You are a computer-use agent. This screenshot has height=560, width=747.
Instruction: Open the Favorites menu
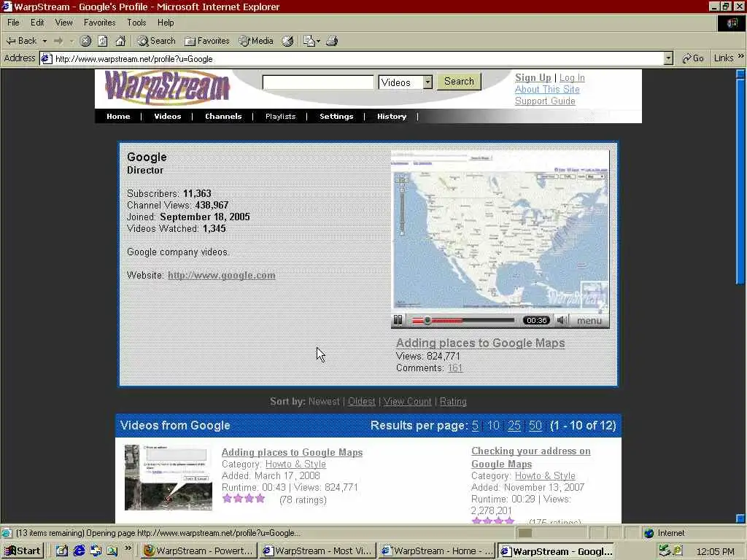(x=99, y=23)
